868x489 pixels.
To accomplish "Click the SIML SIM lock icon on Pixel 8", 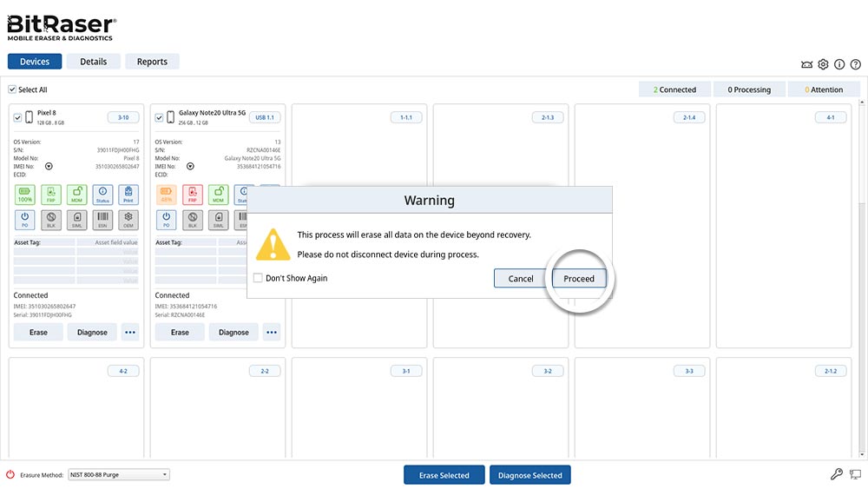I will [77, 220].
